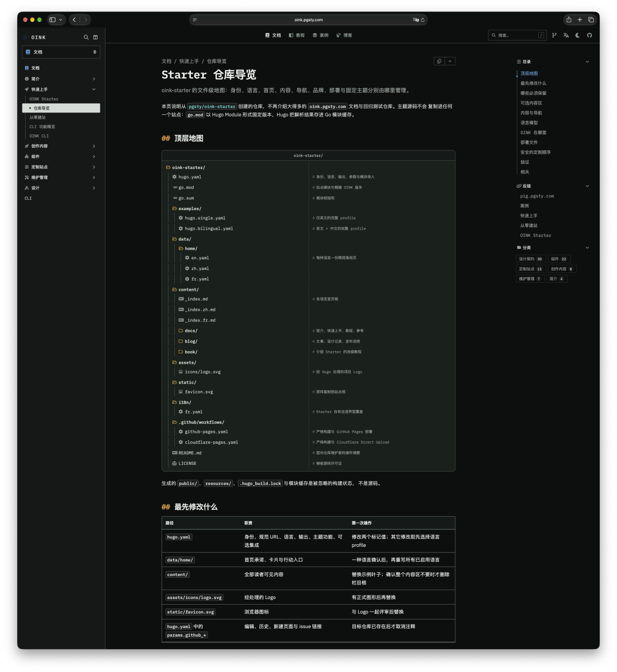Toggle the Safari sidebar button
Image resolution: width=617 pixels, height=672 pixels.
point(53,20)
